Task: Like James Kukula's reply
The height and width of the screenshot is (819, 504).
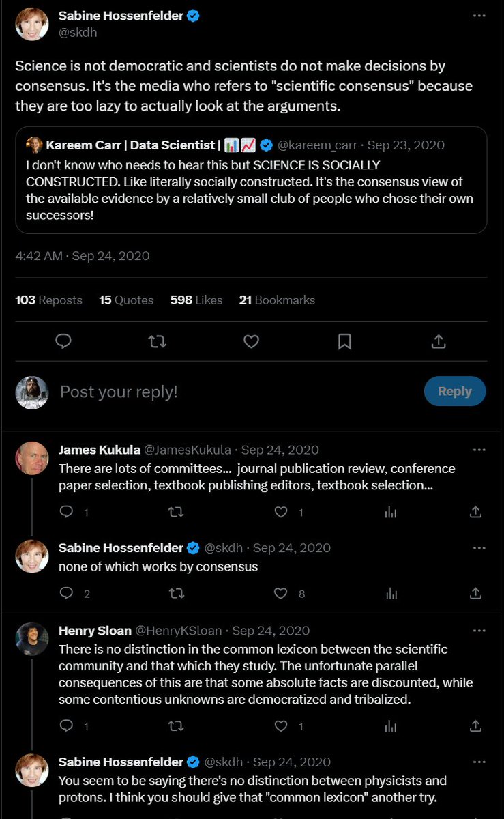Action: pyautogui.click(x=280, y=512)
